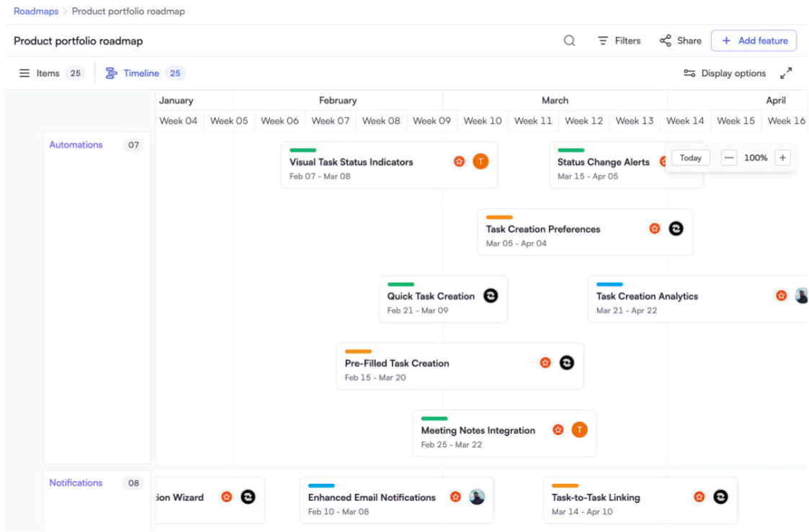Click Automations count badge 07
This screenshot has height=532, width=809.
tap(133, 145)
